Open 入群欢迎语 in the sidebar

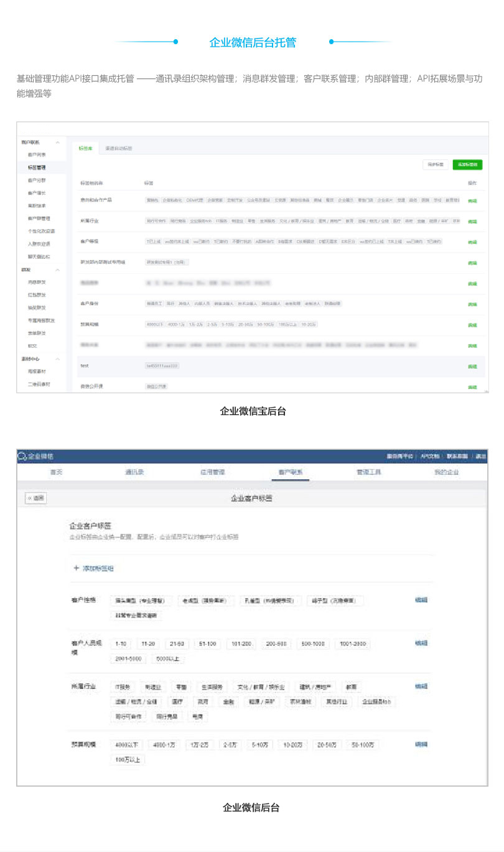click(x=39, y=244)
